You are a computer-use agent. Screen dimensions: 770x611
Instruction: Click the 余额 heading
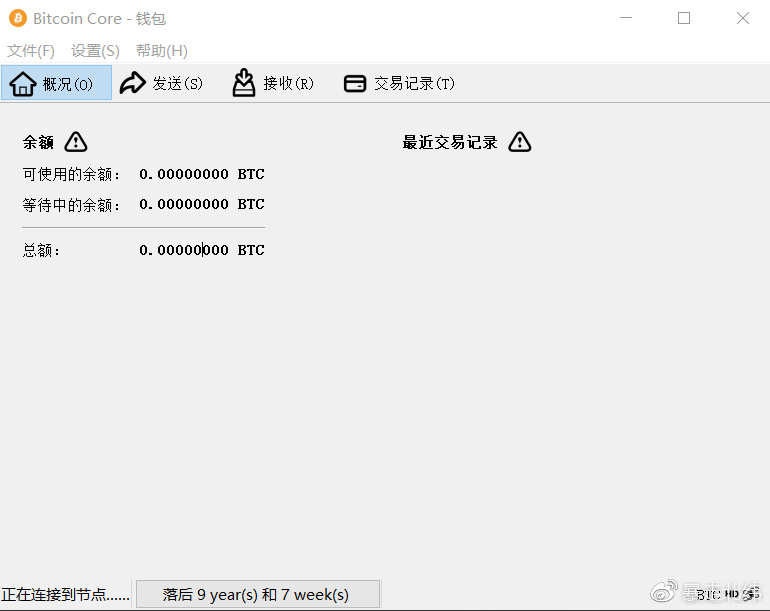click(38, 142)
